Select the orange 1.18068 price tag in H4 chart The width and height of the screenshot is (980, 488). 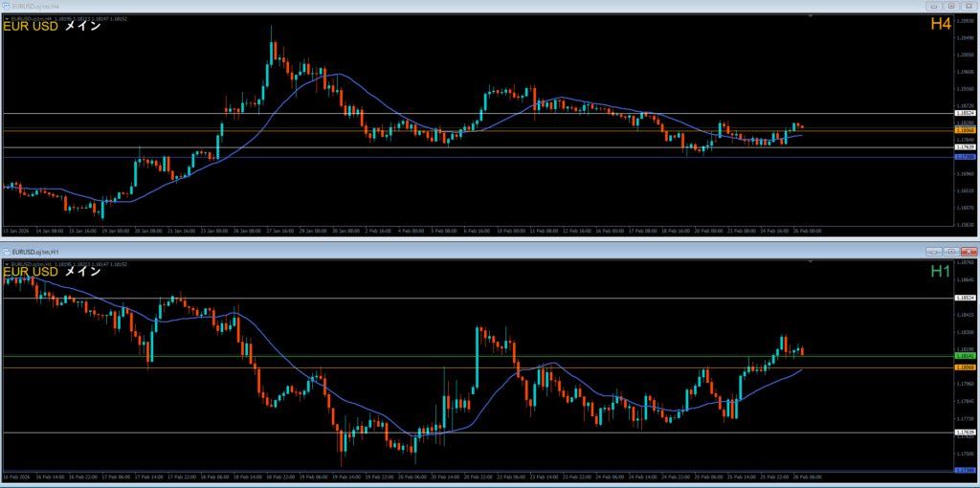pos(967,130)
